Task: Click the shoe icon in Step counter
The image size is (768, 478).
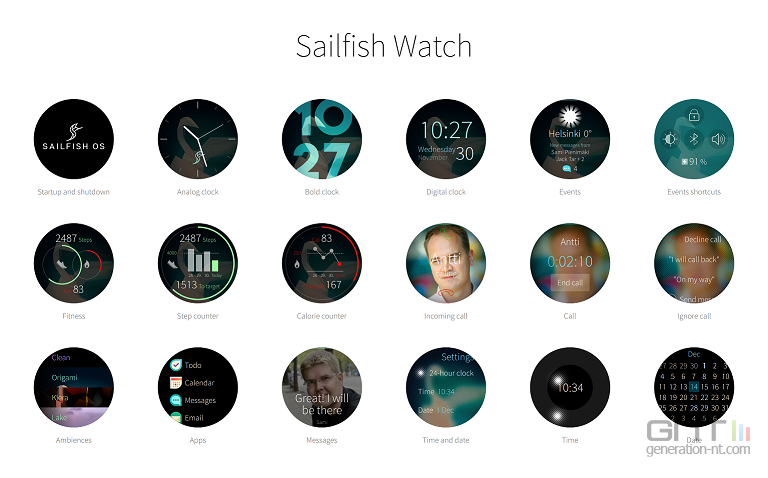Action: (x=173, y=264)
